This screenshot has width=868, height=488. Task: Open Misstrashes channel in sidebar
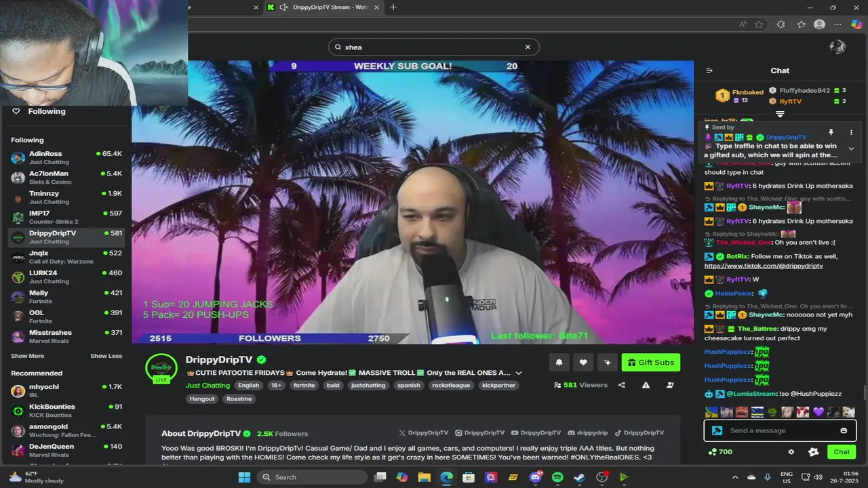click(x=66, y=336)
